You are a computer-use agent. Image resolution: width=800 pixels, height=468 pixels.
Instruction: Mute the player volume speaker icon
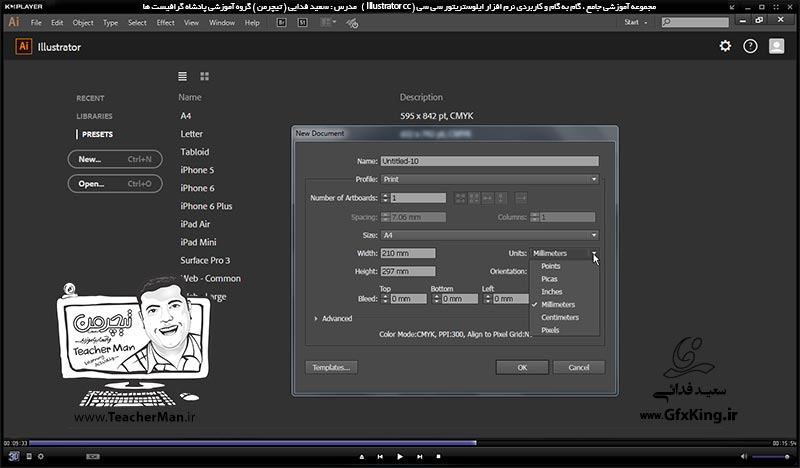tap(744, 456)
